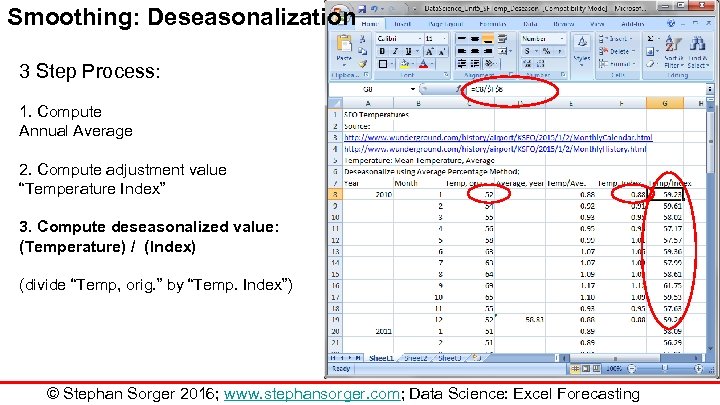Click the Insert Worksheet tab icon
The image size is (720, 405).
pos(476,358)
